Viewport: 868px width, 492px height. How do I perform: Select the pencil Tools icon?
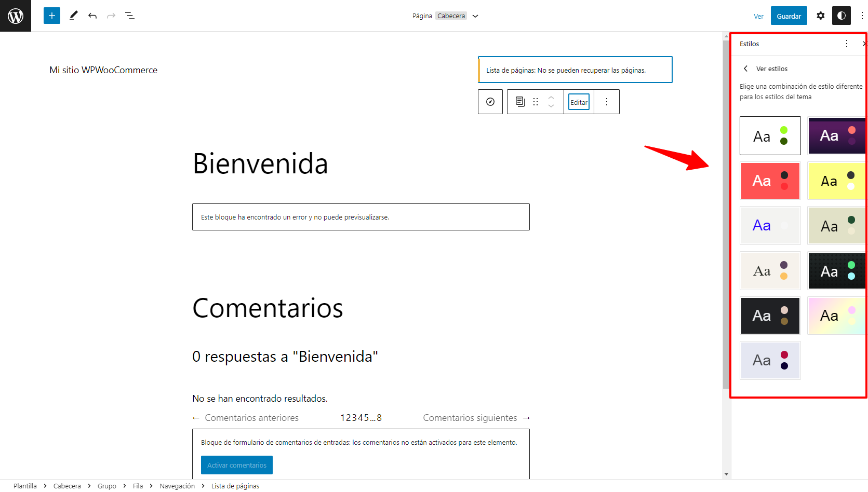click(73, 16)
